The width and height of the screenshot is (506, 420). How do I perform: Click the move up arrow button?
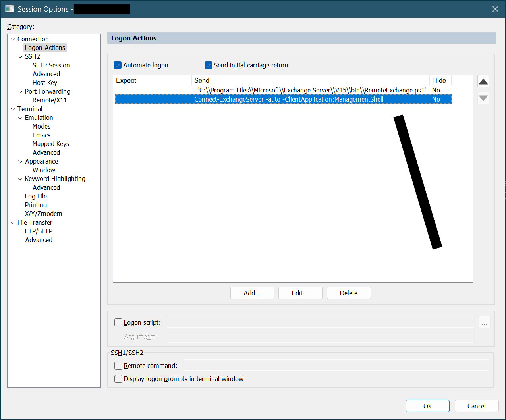pyautogui.click(x=483, y=82)
